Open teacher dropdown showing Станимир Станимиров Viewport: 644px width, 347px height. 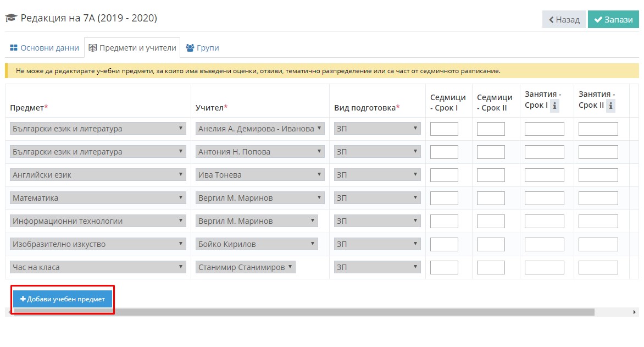tap(245, 267)
